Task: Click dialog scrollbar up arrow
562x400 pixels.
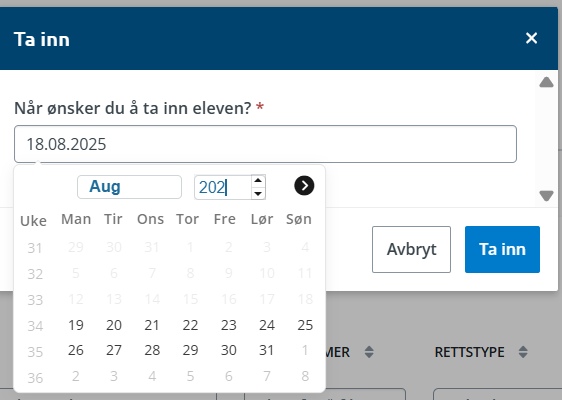Action: click(x=546, y=82)
